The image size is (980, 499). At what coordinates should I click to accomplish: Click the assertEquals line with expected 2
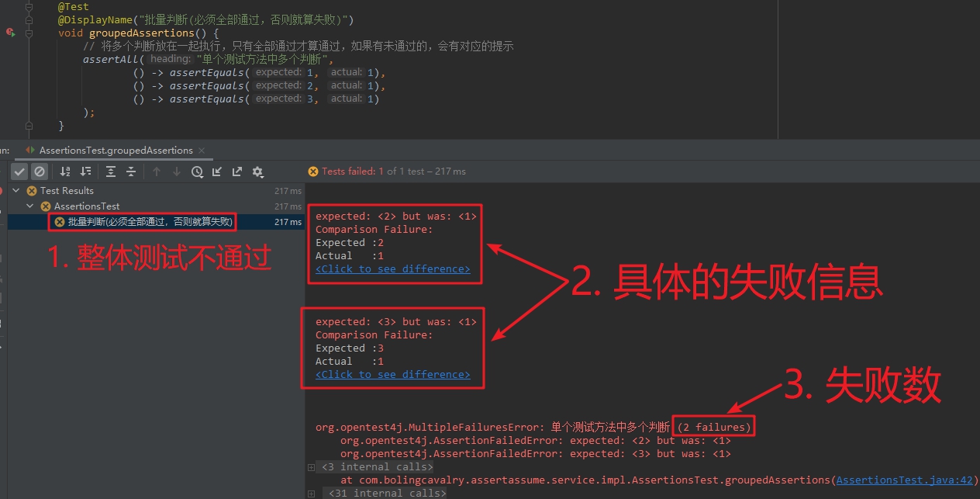(259, 85)
